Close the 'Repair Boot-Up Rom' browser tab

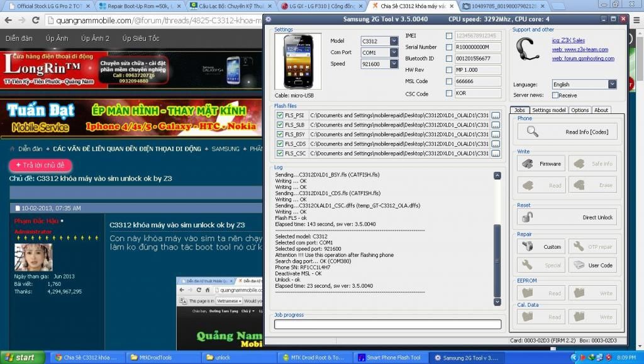pos(179,6)
